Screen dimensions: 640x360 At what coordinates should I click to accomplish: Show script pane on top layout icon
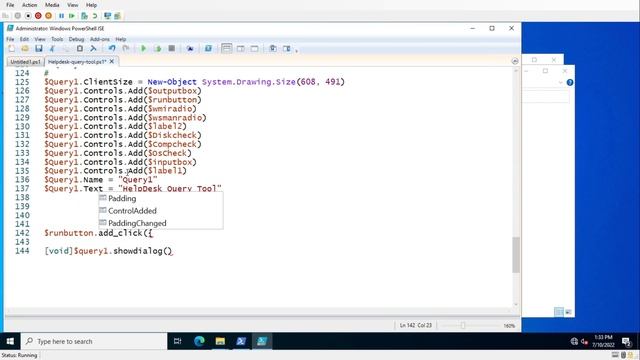tap(227, 49)
